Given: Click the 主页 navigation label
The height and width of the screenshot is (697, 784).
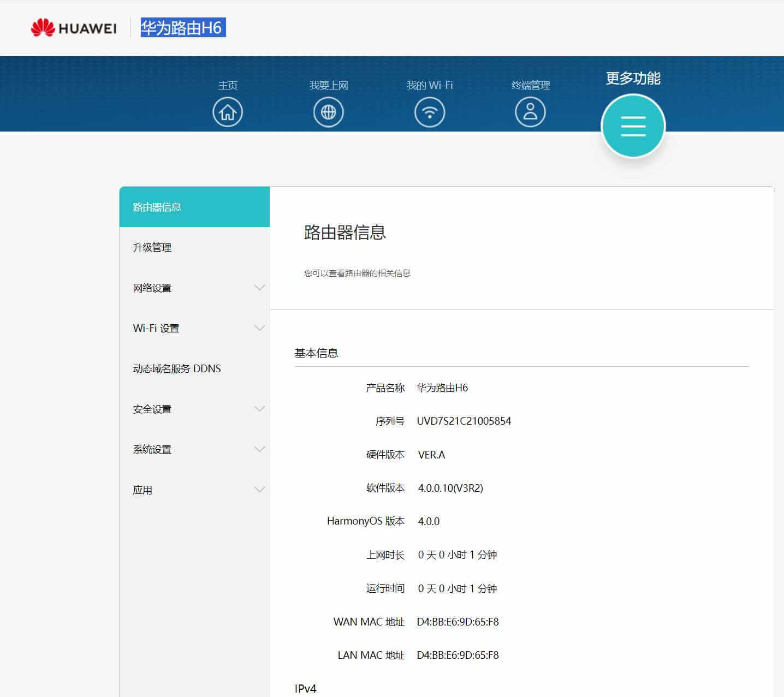Looking at the screenshot, I should point(228,85).
